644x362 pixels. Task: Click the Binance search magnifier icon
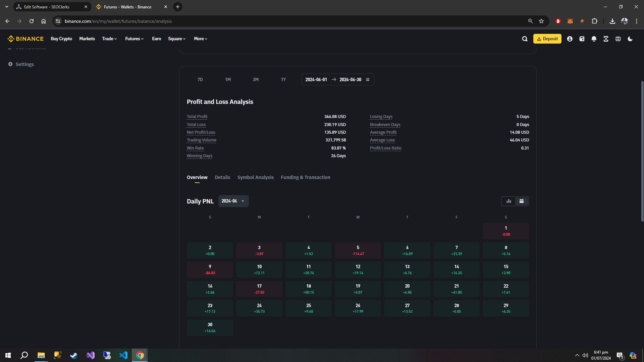pos(525,39)
